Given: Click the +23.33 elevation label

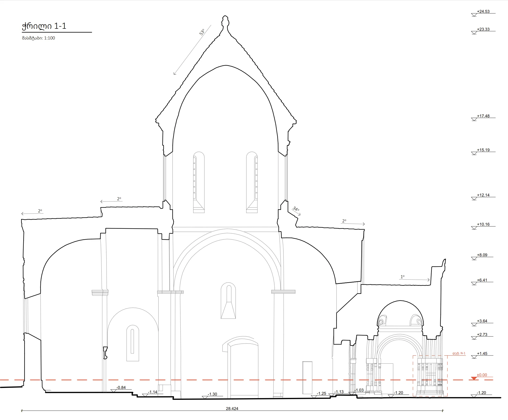Looking at the screenshot, I should [483, 29].
